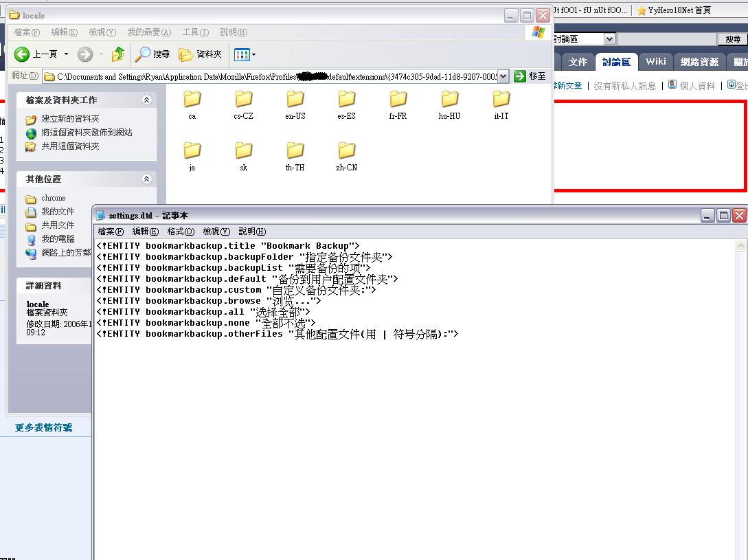The width and height of the screenshot is (748, 560).
Task: Open the es-ES folder
Action: (346, 104)
